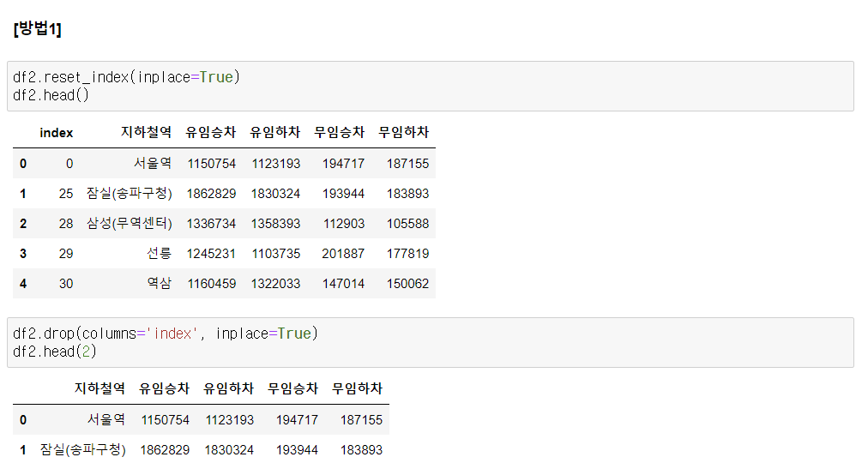Click the 선릉 station cell
The height and width of the screenshot is (469, 868).
[x=159, y=253]
